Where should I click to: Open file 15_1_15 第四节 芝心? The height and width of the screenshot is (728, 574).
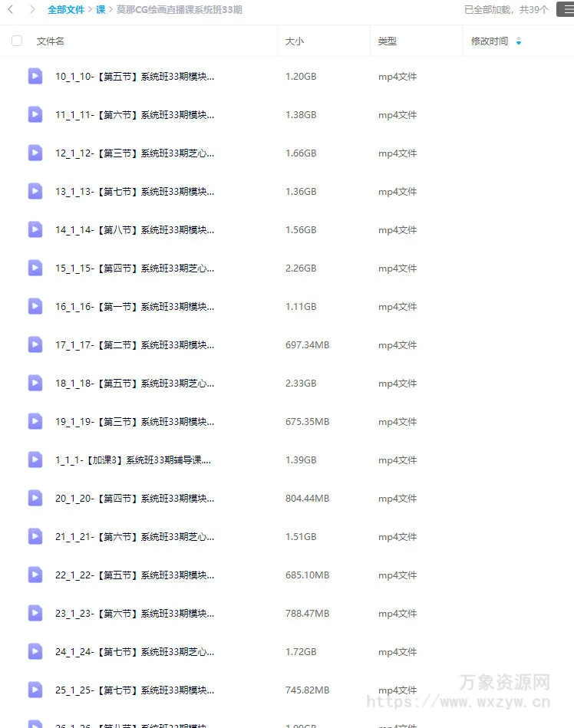click(x=135, y=268)
